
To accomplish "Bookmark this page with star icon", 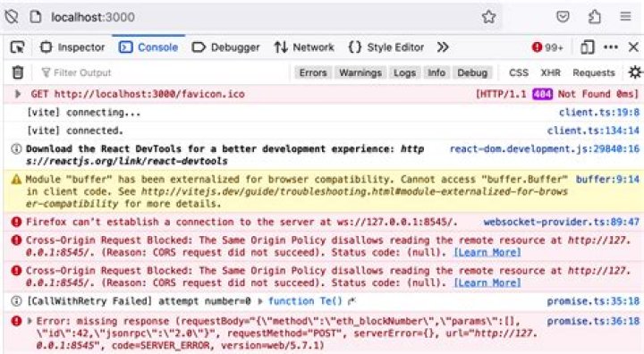I will tap(488, 17).
